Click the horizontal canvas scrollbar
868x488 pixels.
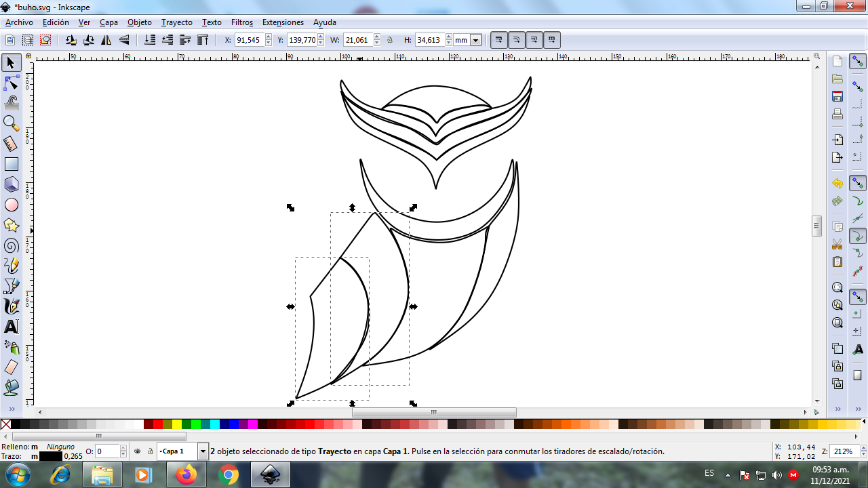pyautogui.click(x=434, y=412)
